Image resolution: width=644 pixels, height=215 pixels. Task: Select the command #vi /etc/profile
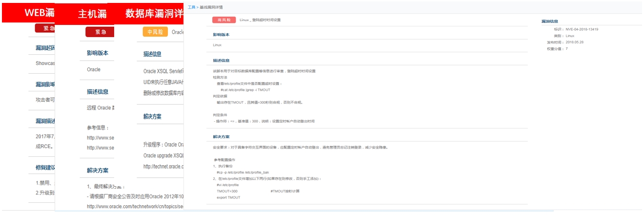227,185
